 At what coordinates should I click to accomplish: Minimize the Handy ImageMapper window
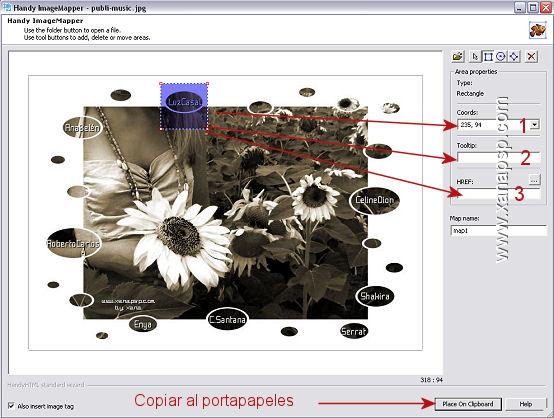pos(519,7)
